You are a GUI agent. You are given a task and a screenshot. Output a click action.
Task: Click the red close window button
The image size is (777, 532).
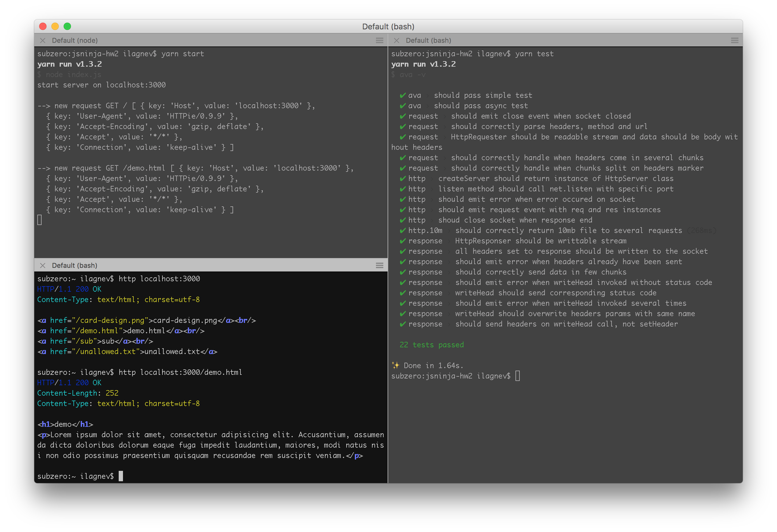click(43, 26)
